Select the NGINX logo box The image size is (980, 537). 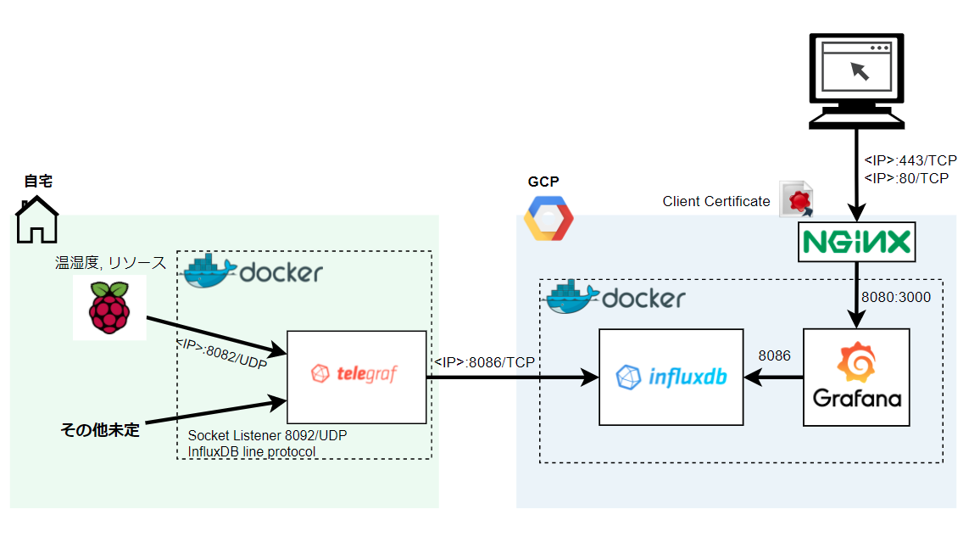coord(856,241)
